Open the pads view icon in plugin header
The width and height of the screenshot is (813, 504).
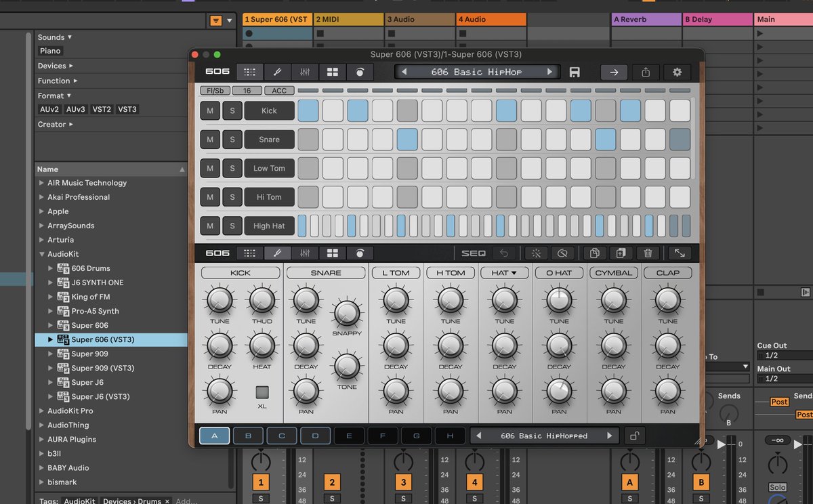(x=333, y=72)
